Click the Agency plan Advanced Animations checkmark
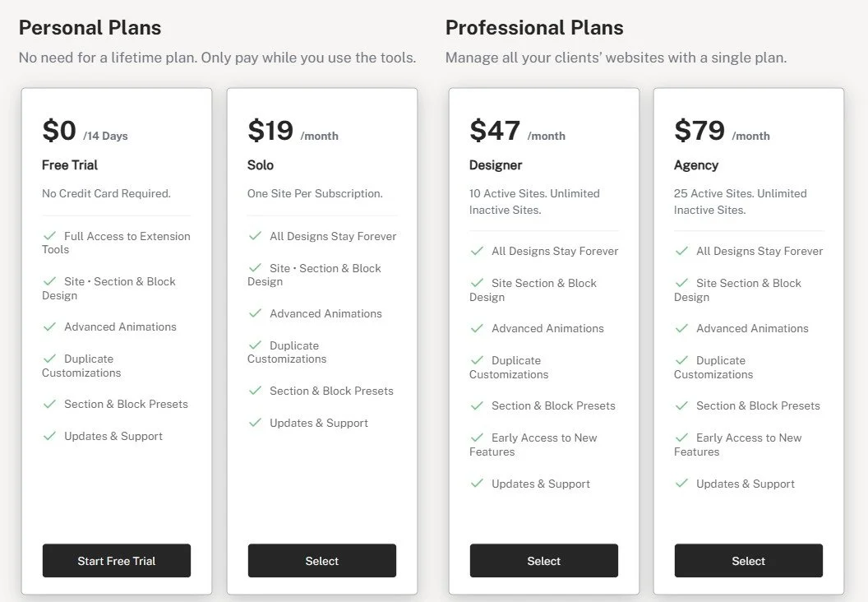 pos(681,328)
